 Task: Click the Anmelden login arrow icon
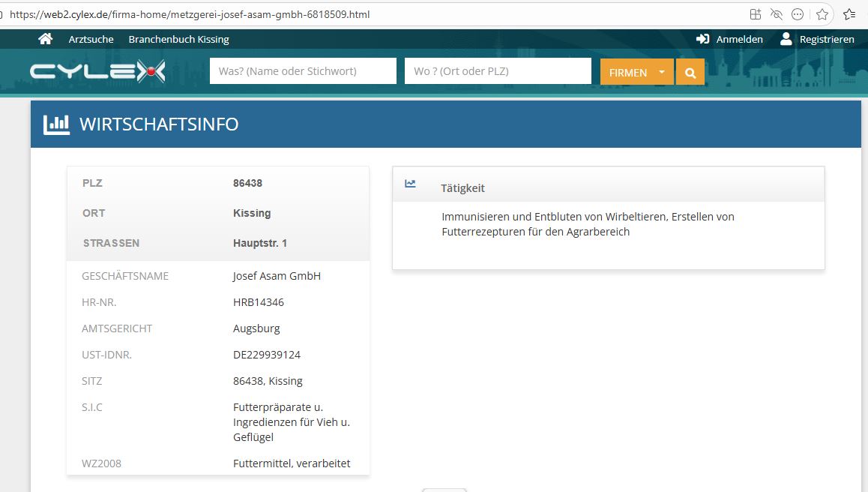pos(702,39)
